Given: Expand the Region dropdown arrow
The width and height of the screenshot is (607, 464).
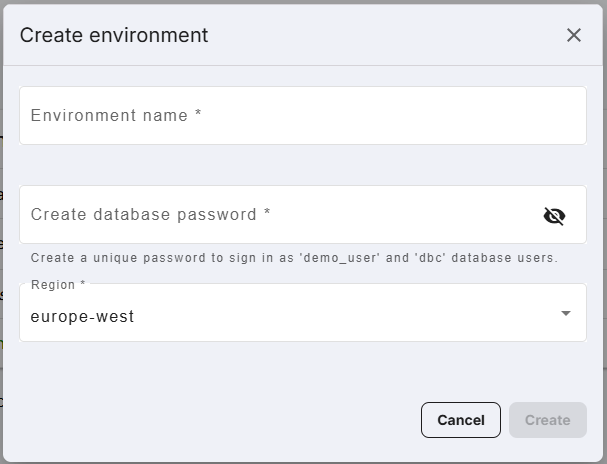Looking at the screenshot, I should click(x=566, y=314).
